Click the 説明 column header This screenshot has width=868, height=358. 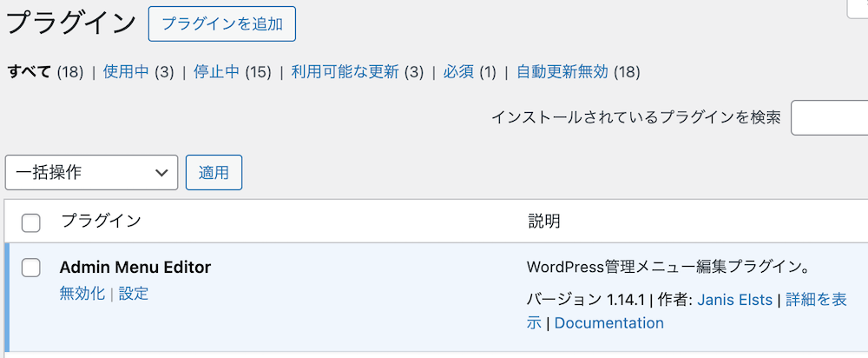pyautogui.click(x=544, y=221)
